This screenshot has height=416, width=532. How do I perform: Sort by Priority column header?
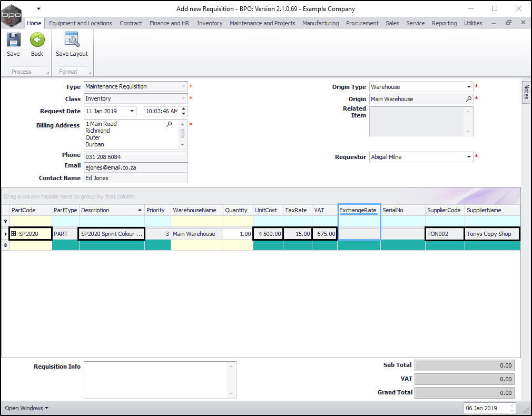(x=157, y=210)
